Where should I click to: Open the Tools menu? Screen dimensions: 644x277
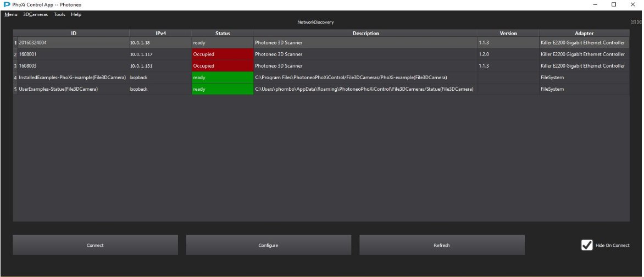[59, 14]
